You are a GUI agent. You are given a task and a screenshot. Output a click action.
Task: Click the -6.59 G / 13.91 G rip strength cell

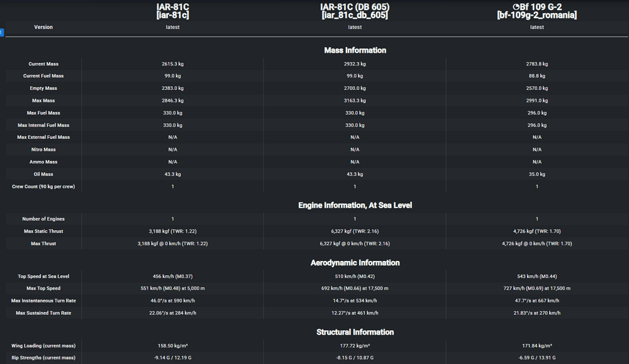(537, 358)
